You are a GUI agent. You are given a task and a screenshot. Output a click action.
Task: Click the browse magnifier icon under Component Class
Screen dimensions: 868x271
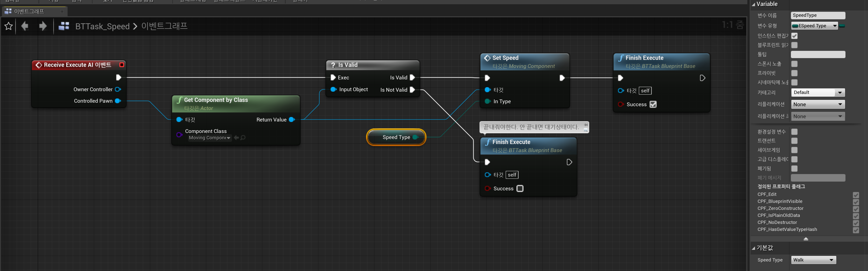pyautogui.click(x=243, y=138)
